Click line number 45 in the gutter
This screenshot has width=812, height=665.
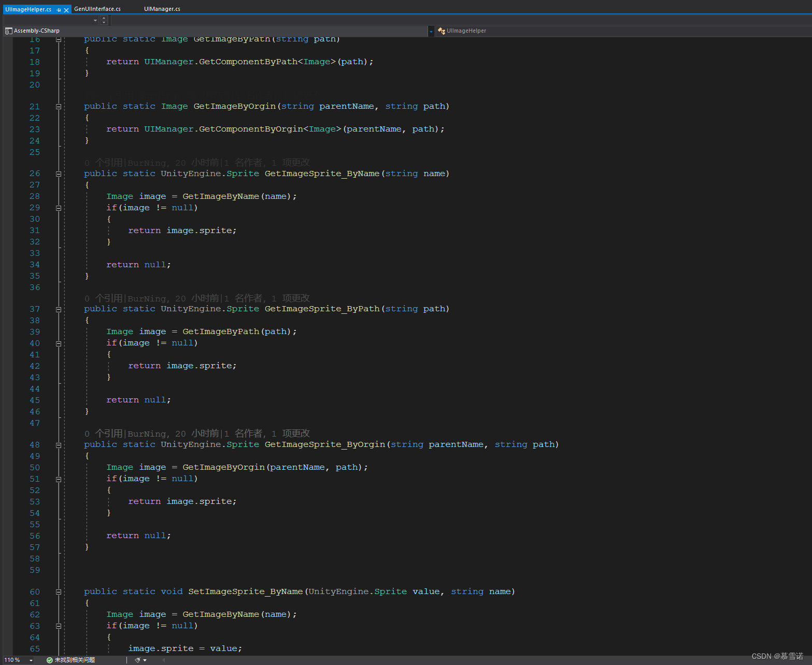(x=35, y=400)
